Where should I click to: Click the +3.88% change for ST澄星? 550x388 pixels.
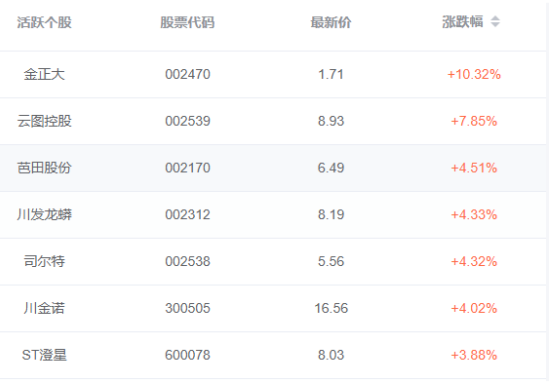(474, 355)
